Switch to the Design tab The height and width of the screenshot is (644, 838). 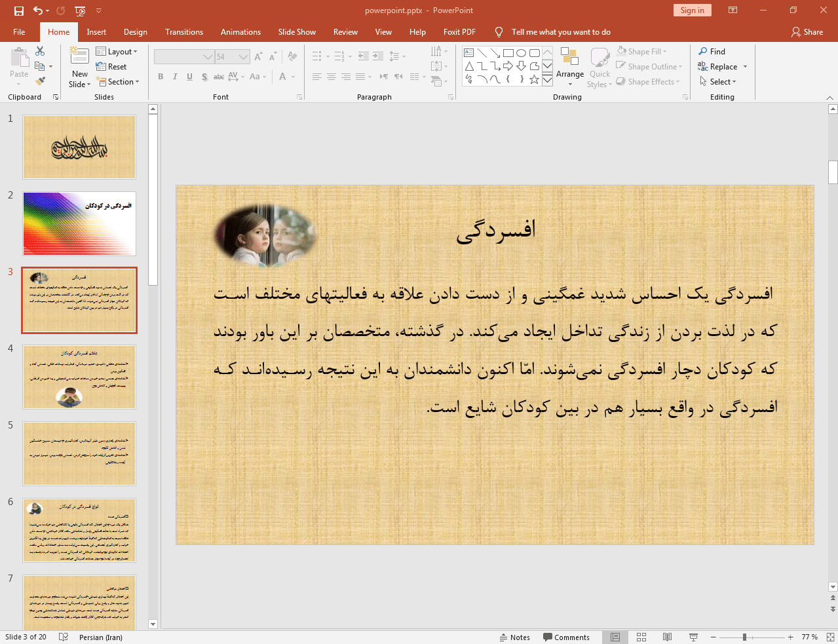point(135,31)
